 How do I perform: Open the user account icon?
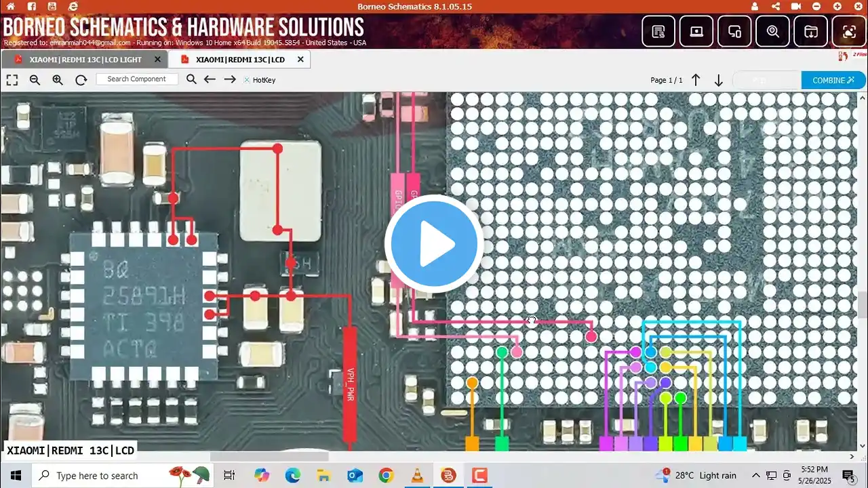coord(755,6)
